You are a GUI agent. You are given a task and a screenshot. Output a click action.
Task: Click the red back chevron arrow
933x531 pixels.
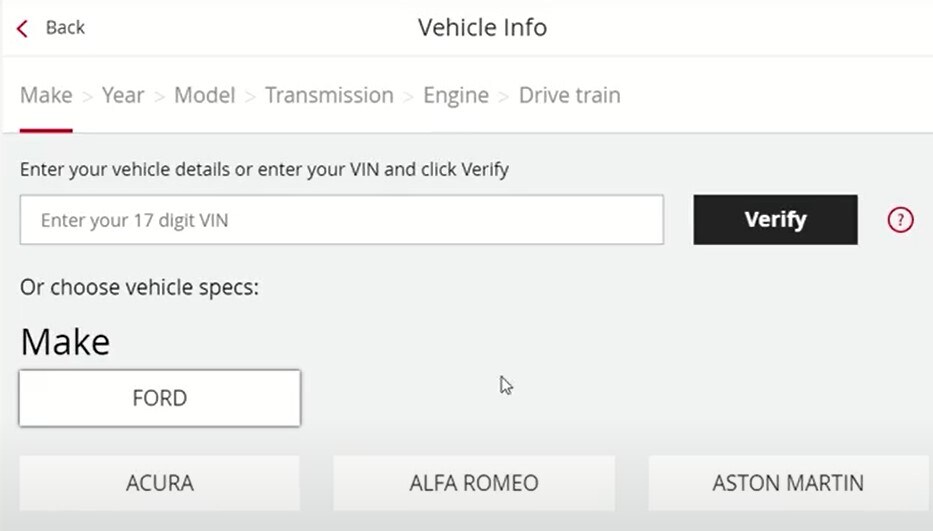tap(23, 29)
